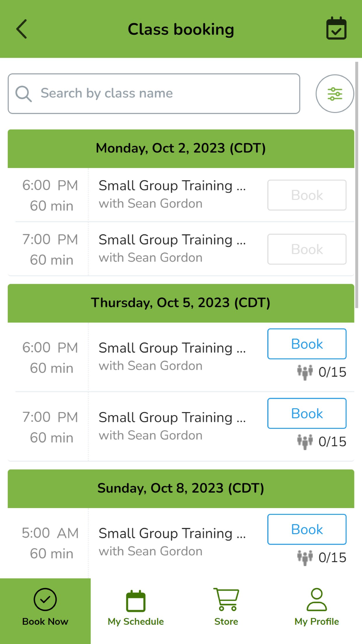Click attendee count icon for Thursday 7:00 PM

305,442
